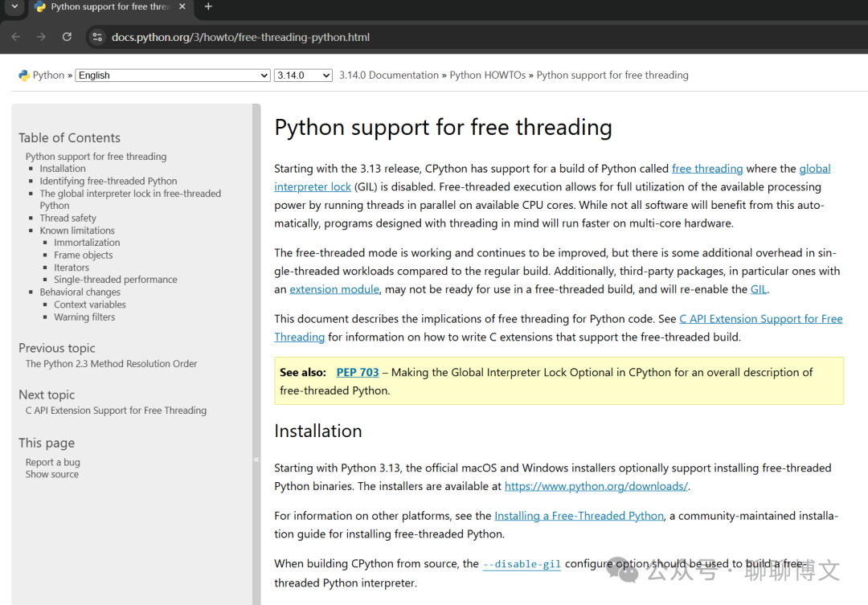
Task: Open previous topic 'The Python 2.3 Method Resolution Order'
Action: (111, 364)
